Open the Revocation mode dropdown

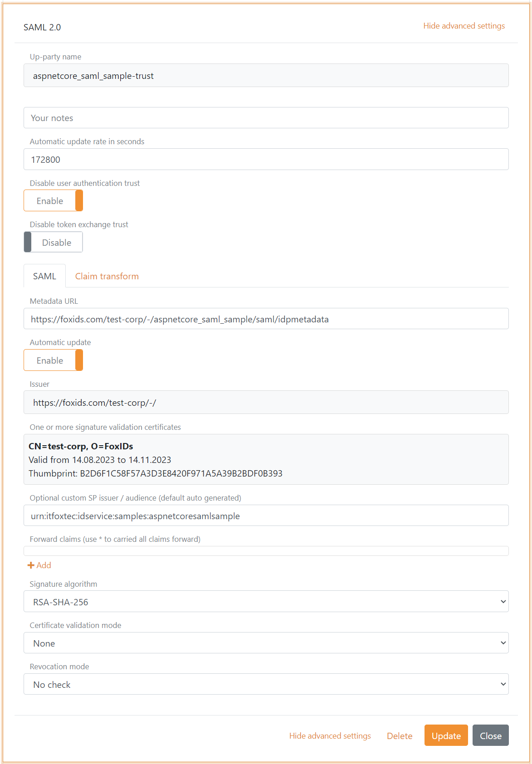[266, 684]
